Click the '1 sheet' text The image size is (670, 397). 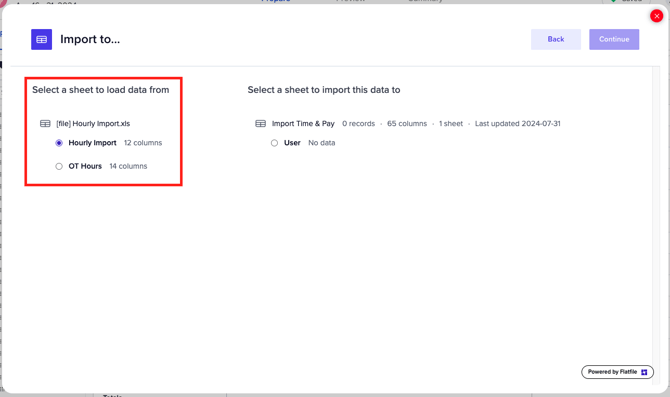coord(451,124)
